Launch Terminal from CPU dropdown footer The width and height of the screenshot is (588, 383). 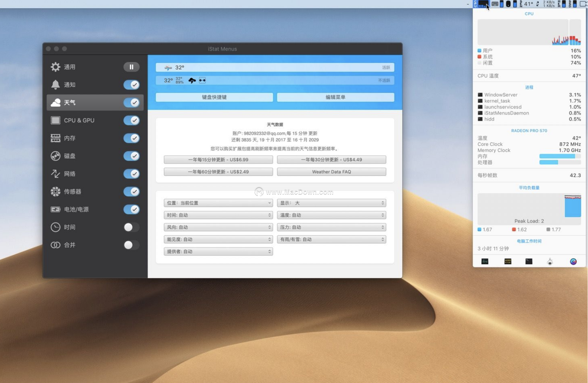529,261
